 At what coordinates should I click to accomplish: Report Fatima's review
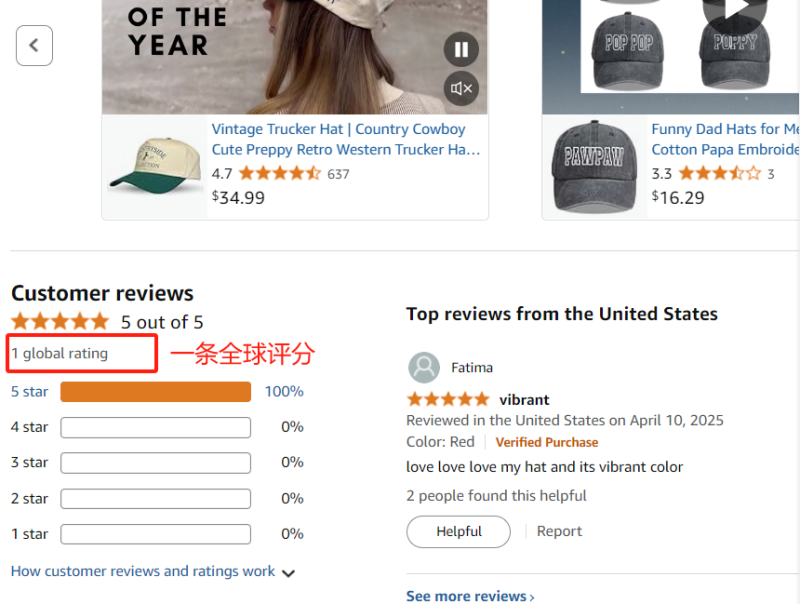click(x=559, y=531)
